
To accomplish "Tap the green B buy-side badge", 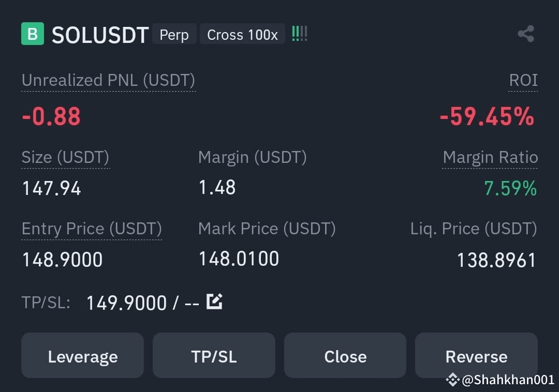I will [33, 34].
